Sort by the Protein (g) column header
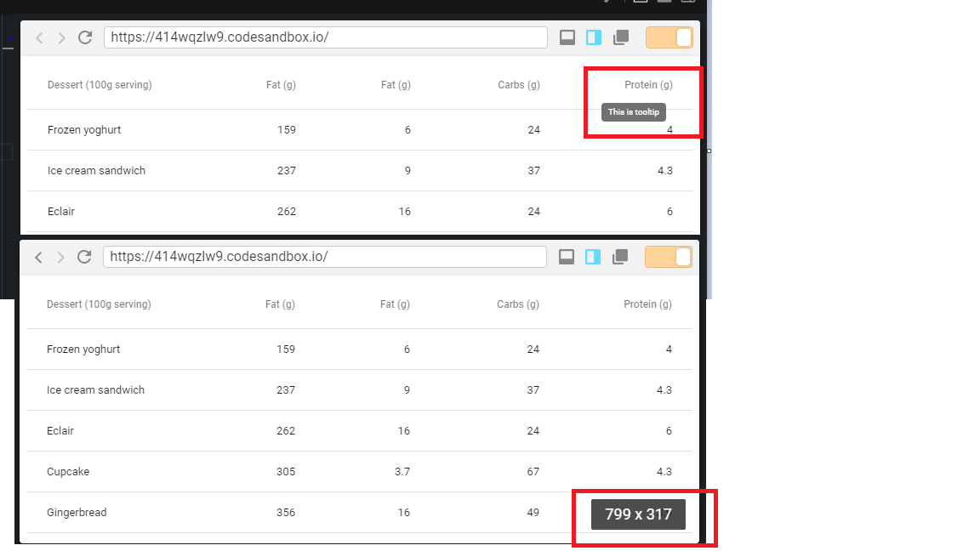Screen dimensions: 980x551 point(647,85)
